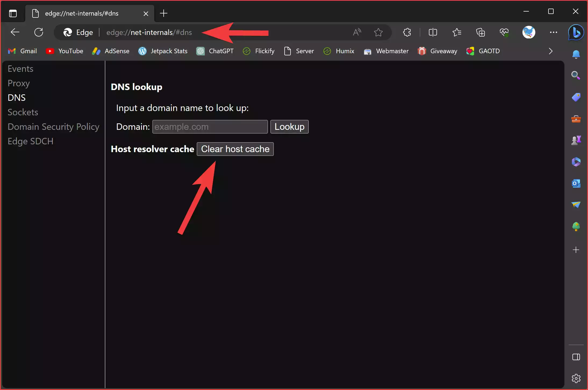Select Events in left navigation
Viewport: 588px width, 390px height.
pos(20,69)
